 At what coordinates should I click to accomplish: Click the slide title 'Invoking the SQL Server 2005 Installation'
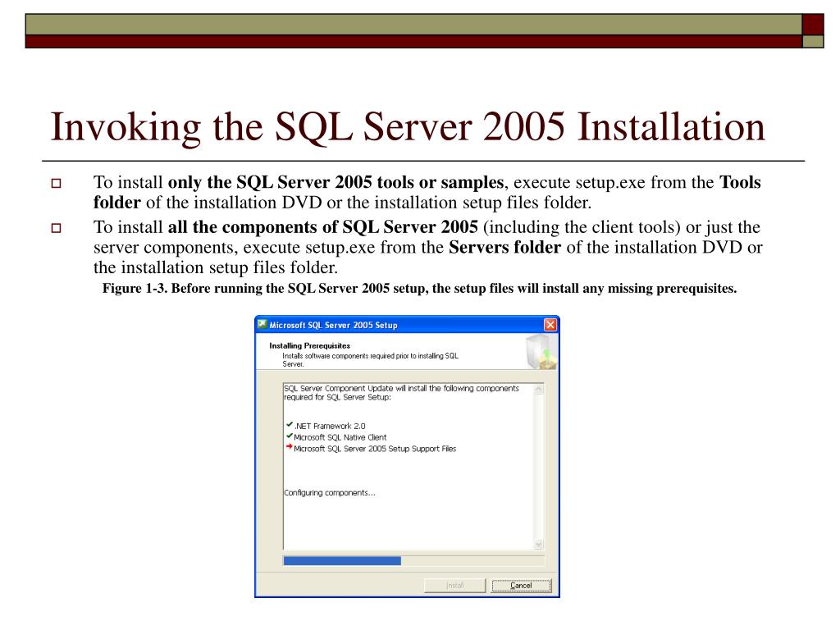408,127
